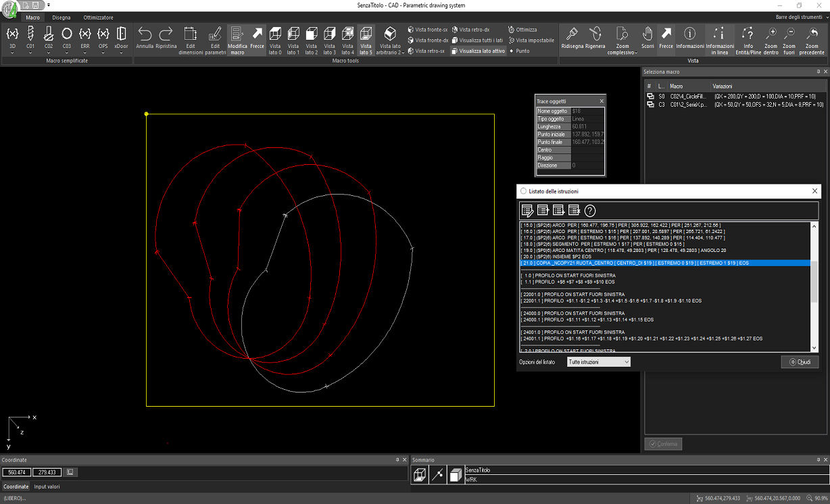Click the first list icon with pencil in Listato toolbar

pyautogui.click(x=528, y=210)
